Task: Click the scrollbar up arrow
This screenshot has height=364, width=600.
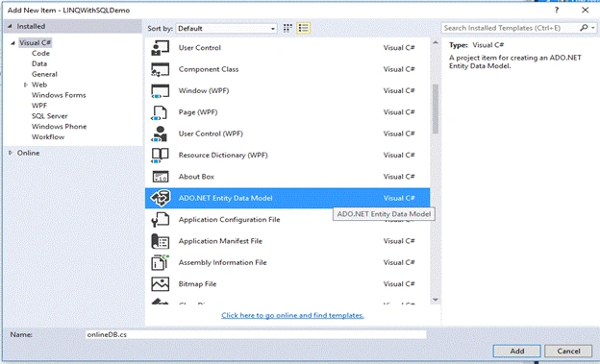Action: 436,43
